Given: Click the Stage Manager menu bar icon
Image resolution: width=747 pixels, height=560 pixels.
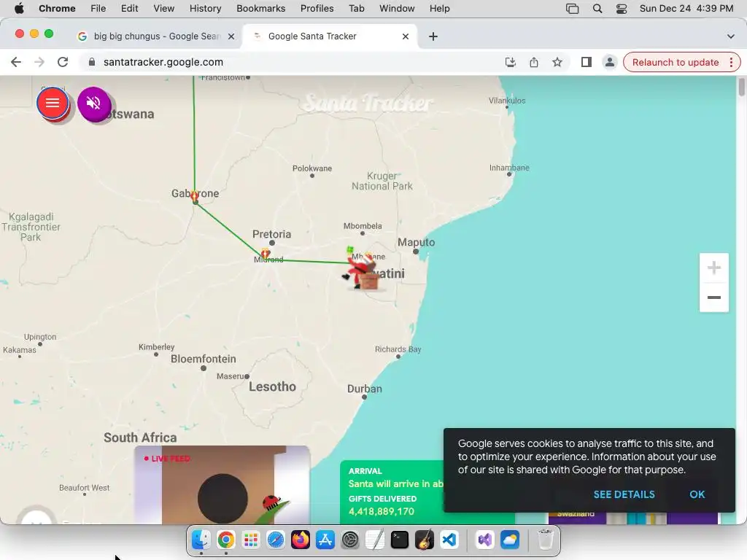Looking at the screenshot, I should (572, 9).
